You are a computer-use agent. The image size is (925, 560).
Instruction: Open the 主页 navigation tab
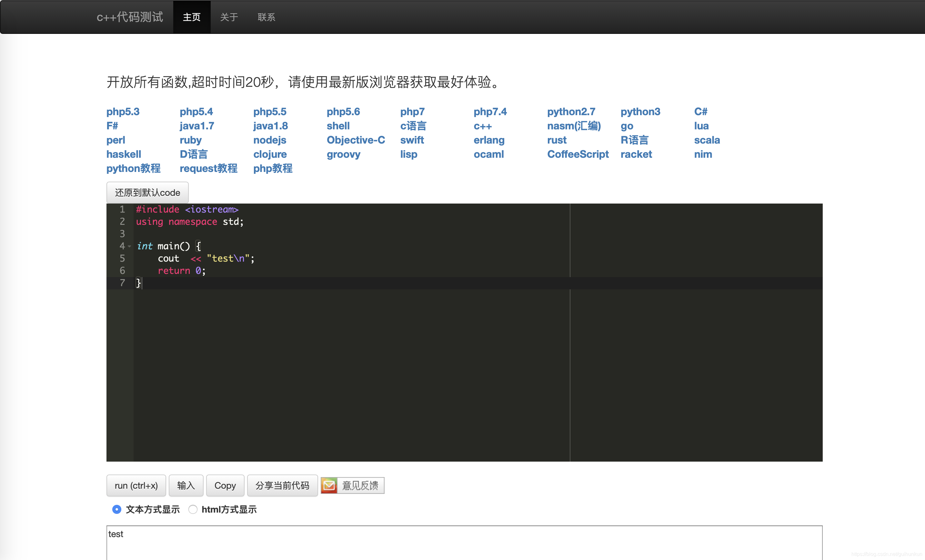coord(191,17)
